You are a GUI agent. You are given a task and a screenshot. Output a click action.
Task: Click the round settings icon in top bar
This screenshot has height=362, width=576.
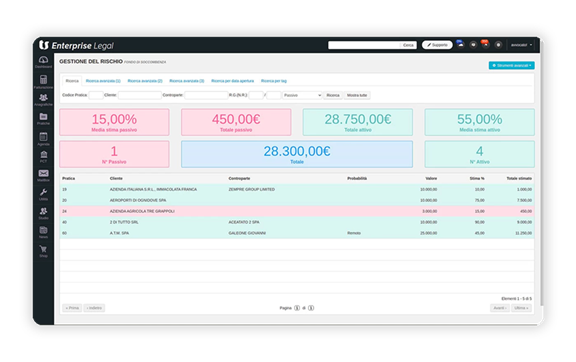click(x=498, y=44)
